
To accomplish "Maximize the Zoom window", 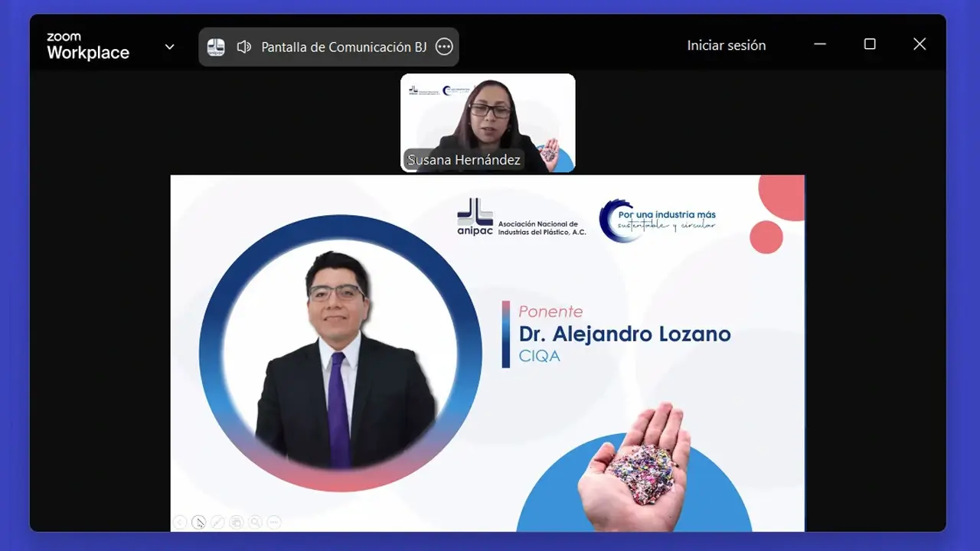I will [x=870, y=44].
